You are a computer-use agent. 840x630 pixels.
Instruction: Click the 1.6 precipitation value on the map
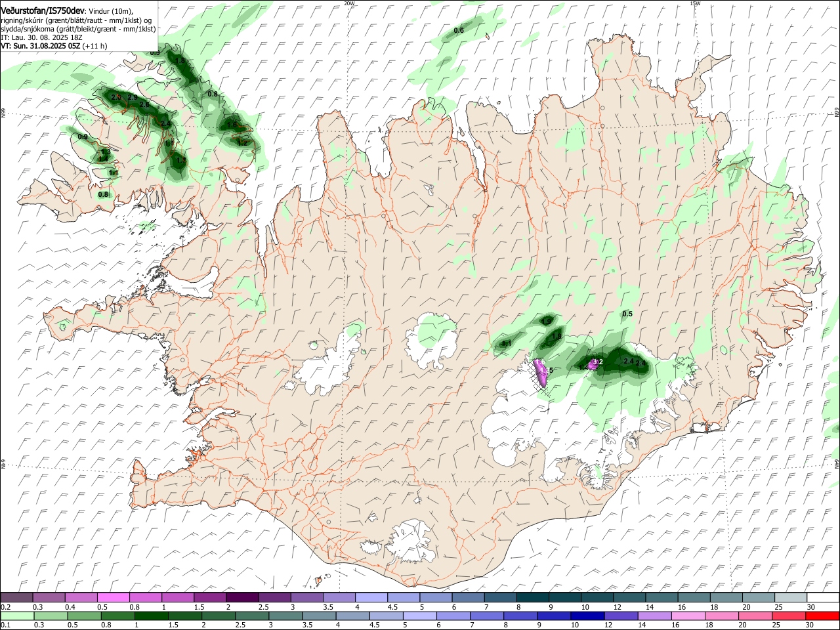231,125
